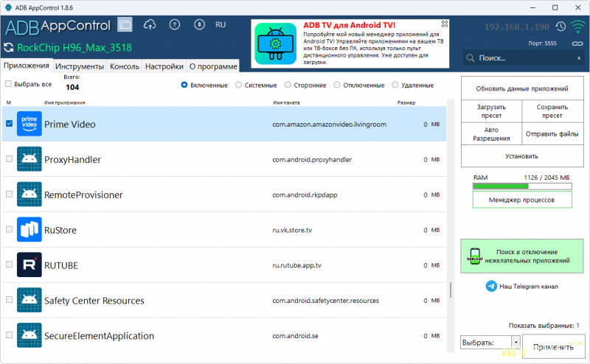Expand the Выбрать dropdown arrow

(x=516, y=343)
